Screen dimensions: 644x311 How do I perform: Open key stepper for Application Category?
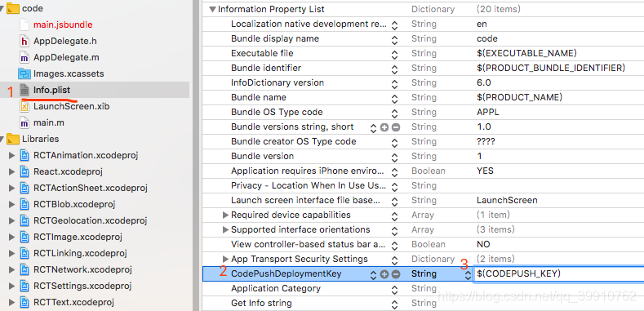pos(394,290)
